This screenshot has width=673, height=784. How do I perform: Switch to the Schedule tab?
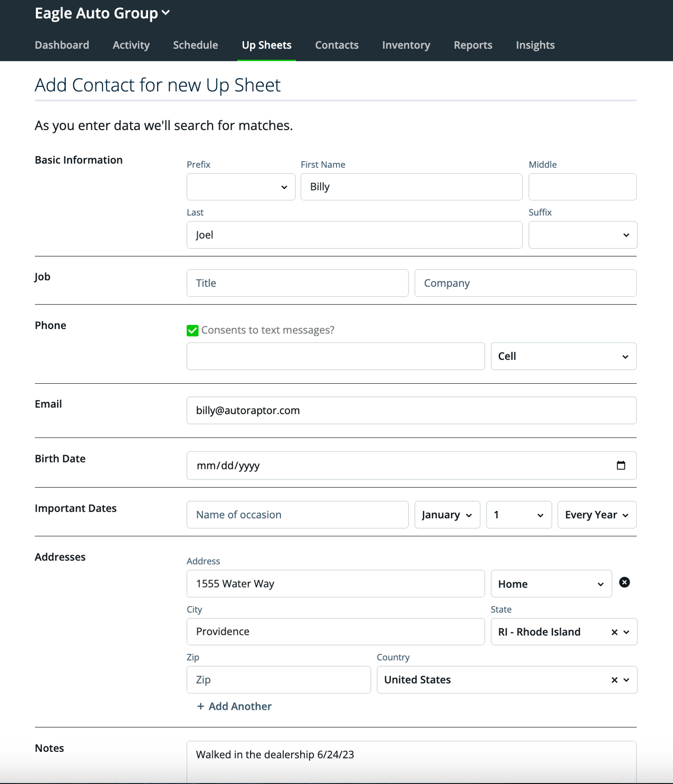pos(195,45)
